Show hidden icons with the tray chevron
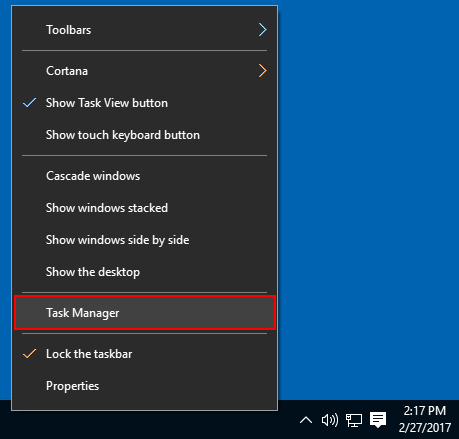This screenshot has height=439, width=459. pos(306,420)
